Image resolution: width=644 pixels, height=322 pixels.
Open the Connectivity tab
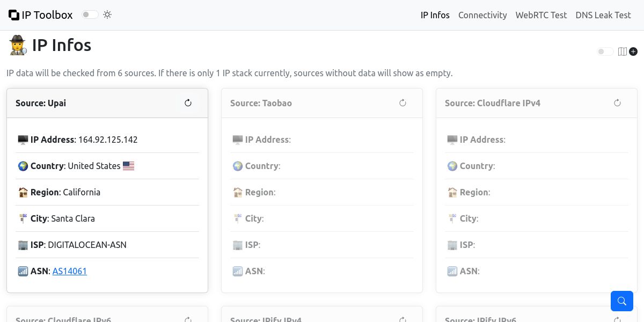point(482,15)
